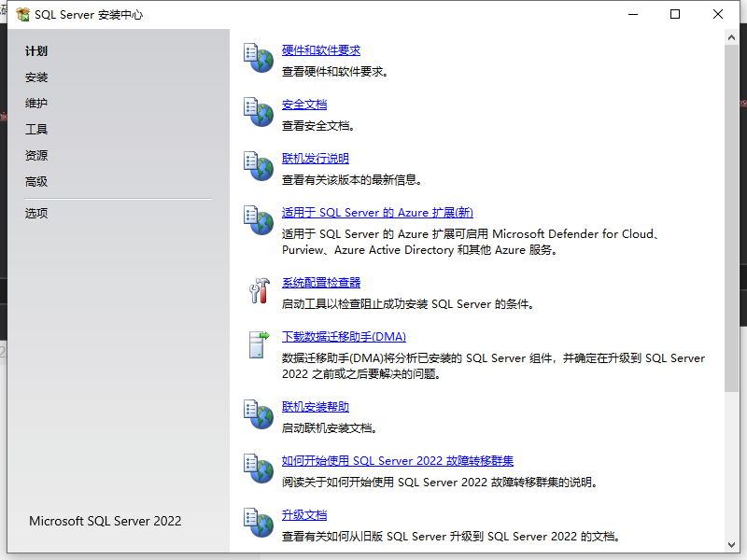Viewport: 747px width, 560px height.
Task: Click the icon beside 硬件和软件要求
Action: (259, 58)
